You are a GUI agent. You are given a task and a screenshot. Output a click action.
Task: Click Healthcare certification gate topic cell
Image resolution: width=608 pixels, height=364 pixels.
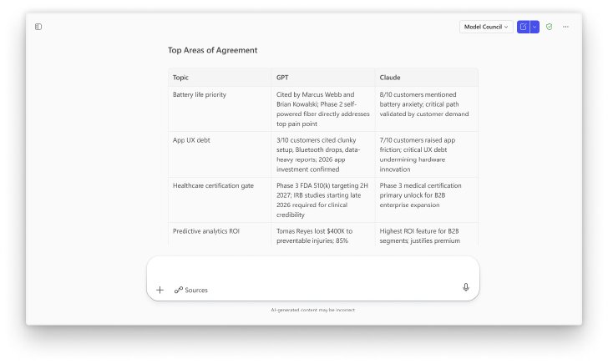(x=213, y=185)
